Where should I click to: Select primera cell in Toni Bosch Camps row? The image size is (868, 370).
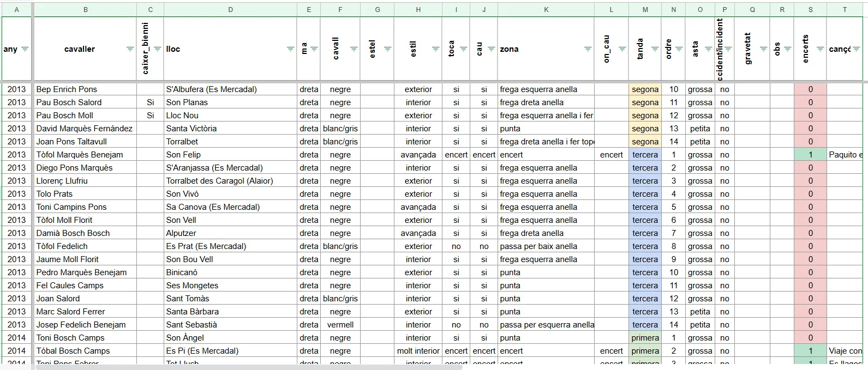coord(645,338)
